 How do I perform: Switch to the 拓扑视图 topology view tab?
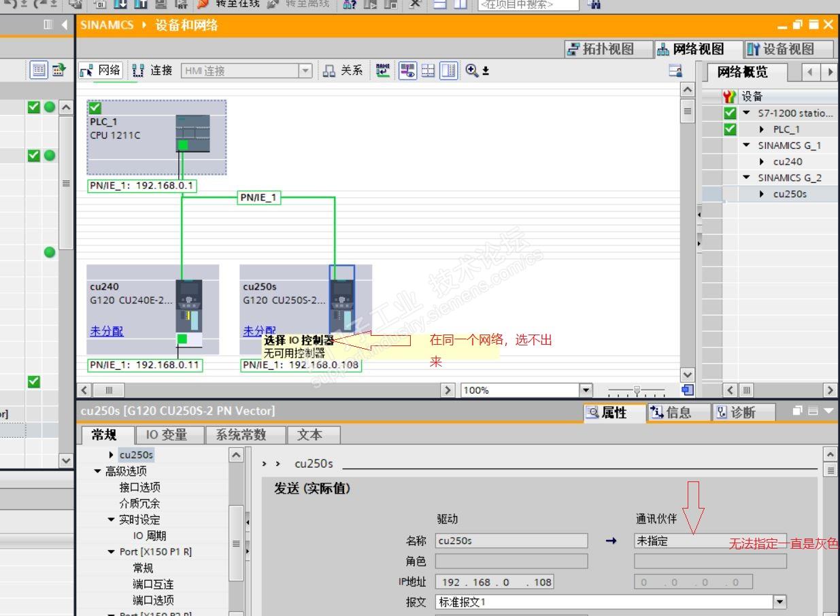tap(608, 49)
